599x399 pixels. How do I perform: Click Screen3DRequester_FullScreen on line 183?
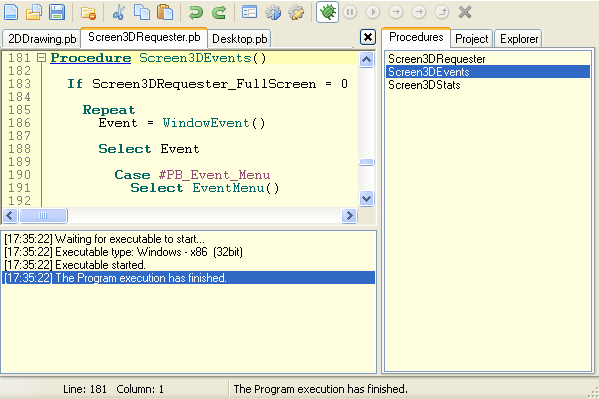tap(204, 84)
